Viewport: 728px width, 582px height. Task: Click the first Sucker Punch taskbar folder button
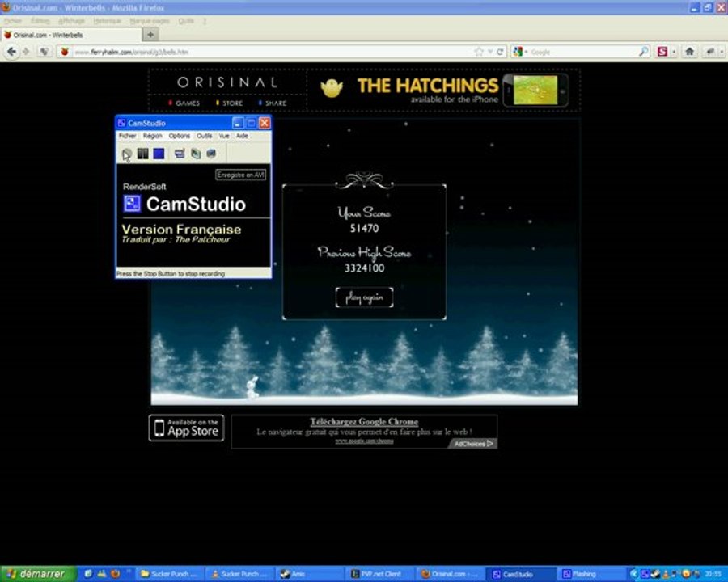[x=170, y=574]
